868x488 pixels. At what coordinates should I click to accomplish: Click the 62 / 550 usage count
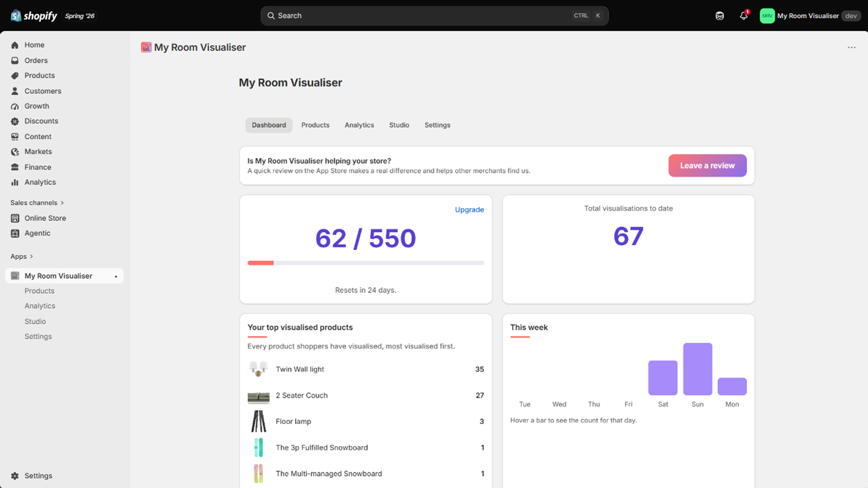tap(366, 239)
